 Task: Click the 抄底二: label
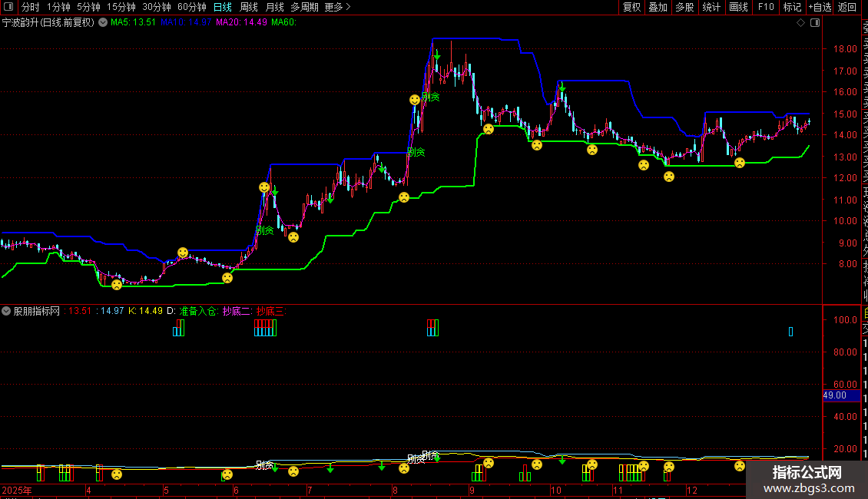pyautogui.click(x=237, y=311)
